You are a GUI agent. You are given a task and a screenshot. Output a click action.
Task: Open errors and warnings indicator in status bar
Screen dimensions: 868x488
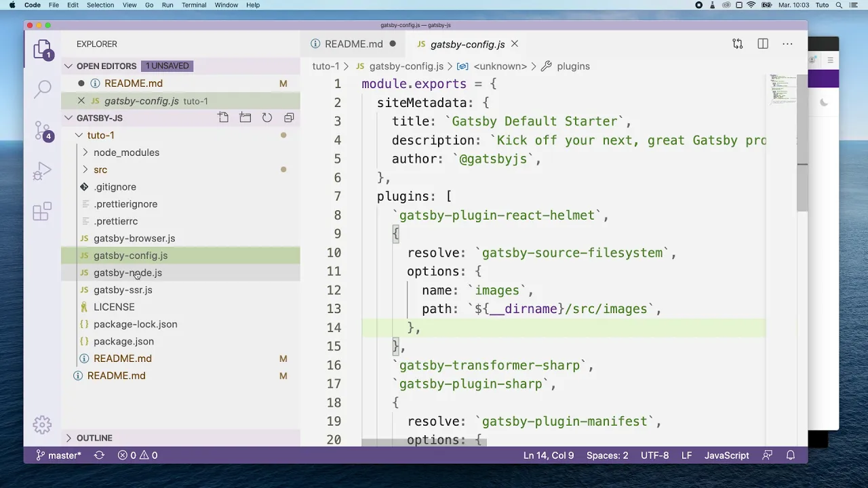[138, 455]
